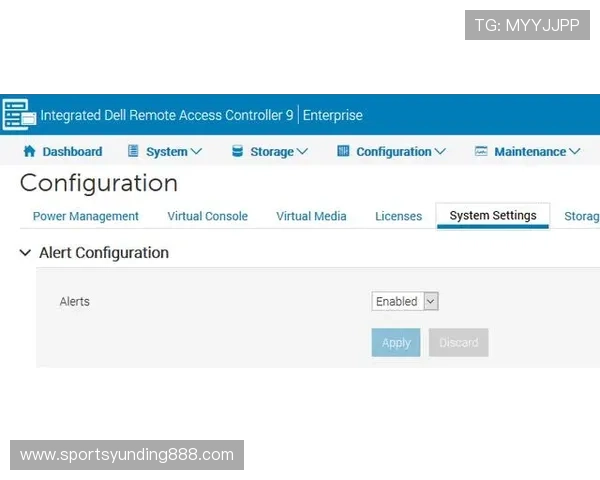Collapse the Alert Configuration section
600x480 pixels.
point(25,254)
